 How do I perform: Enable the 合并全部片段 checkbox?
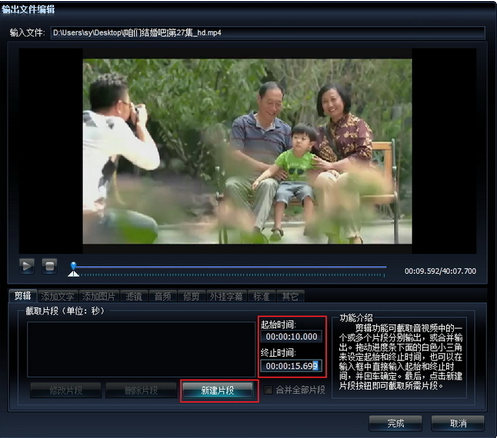pos(268,390)
